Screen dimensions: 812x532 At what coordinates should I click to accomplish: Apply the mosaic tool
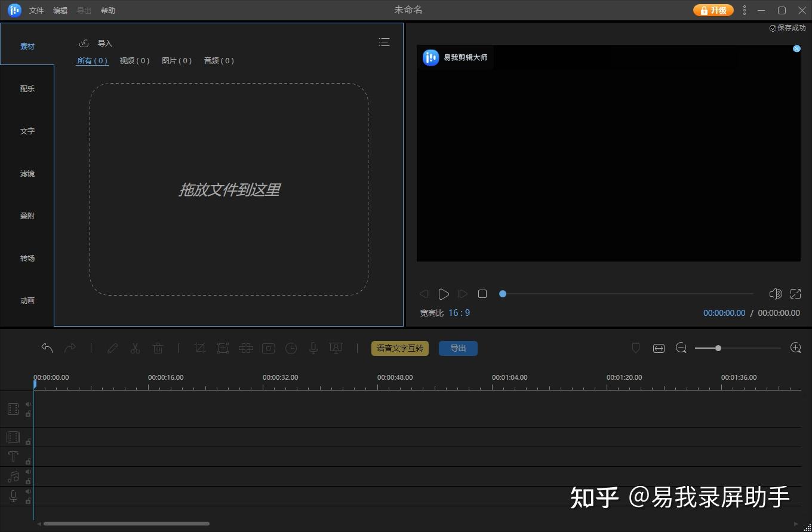tap(246, 348)
